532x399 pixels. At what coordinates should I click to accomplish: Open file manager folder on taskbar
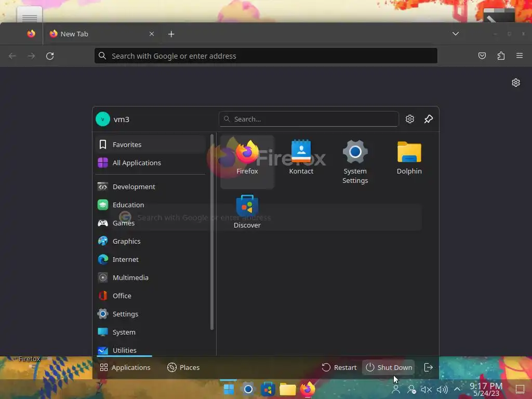[288, 390]
